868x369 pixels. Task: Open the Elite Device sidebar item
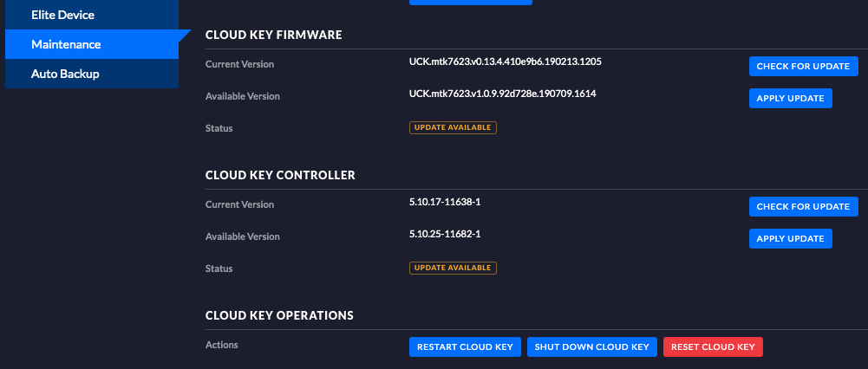point(62,15)
